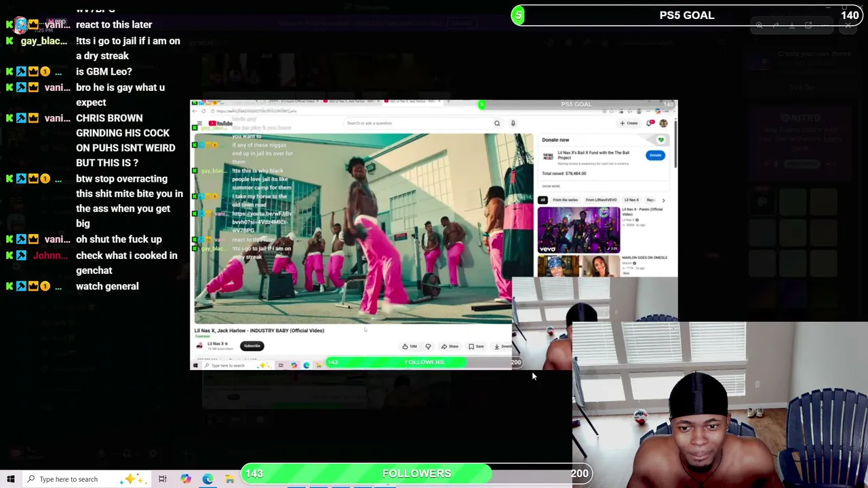Dislike the INDUSTRY BABY video
Image resolution: width=868 pixels, height=488 pixels.
(x=428, y=346)
